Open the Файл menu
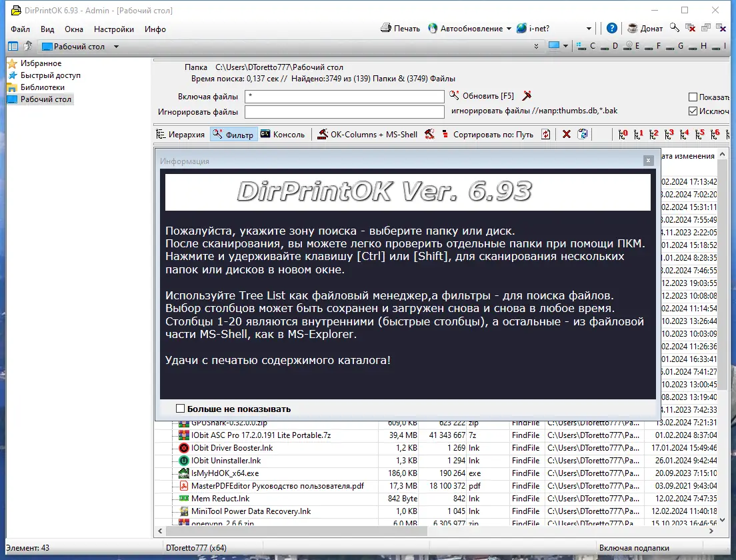This screenshot has height=560, width=736. (20, 29)
